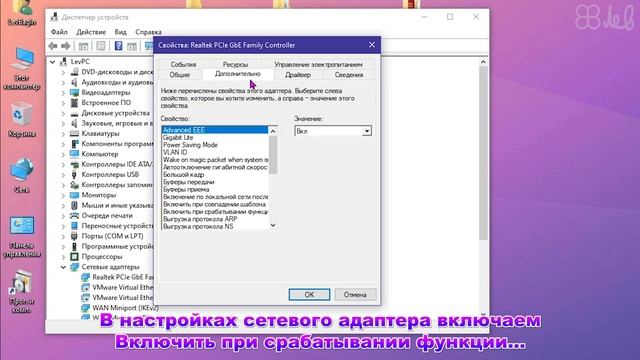Select Gigabit Lite property
This screenshot has width=640, height=360.
(x=215, y=138)
